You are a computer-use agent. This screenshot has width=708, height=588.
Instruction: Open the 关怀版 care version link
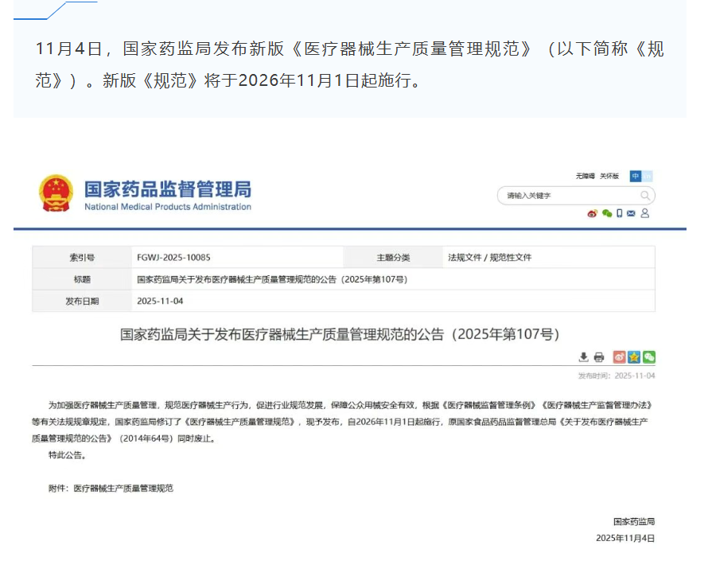point(609,176)
